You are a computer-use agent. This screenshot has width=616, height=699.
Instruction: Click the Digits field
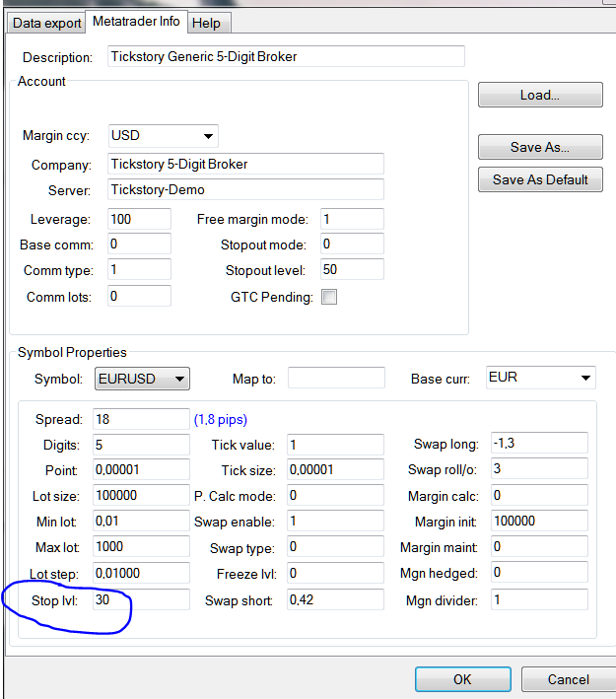tap(141, 445)
